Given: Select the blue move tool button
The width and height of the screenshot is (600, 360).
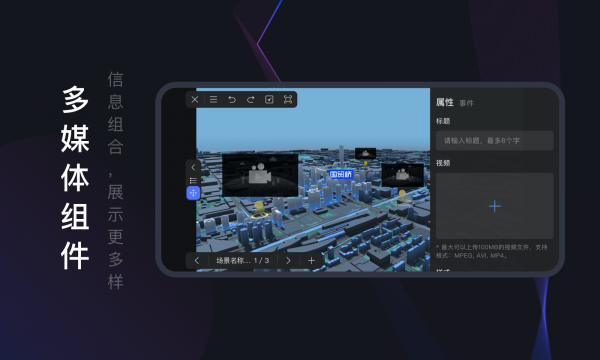Looking at the screenshot, I should [x=193, y=193].
